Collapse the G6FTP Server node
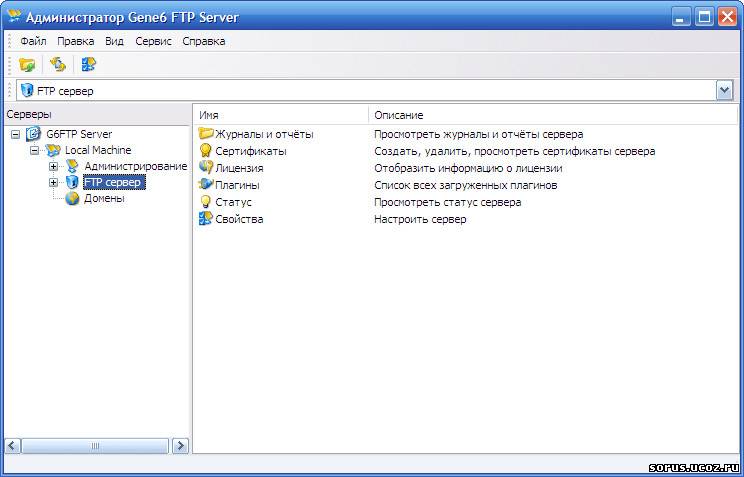The height and width of the screenshot is (477, 744). pos(16,135)
